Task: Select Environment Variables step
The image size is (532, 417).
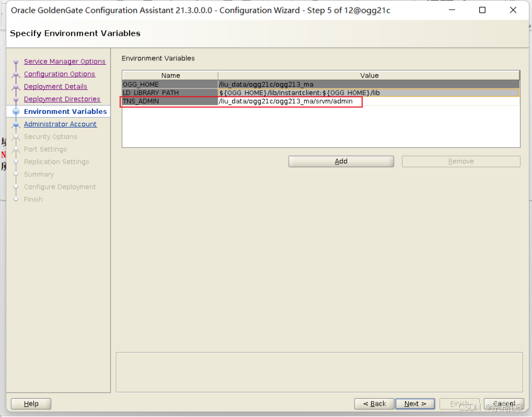Action: (x=65, y=111)
